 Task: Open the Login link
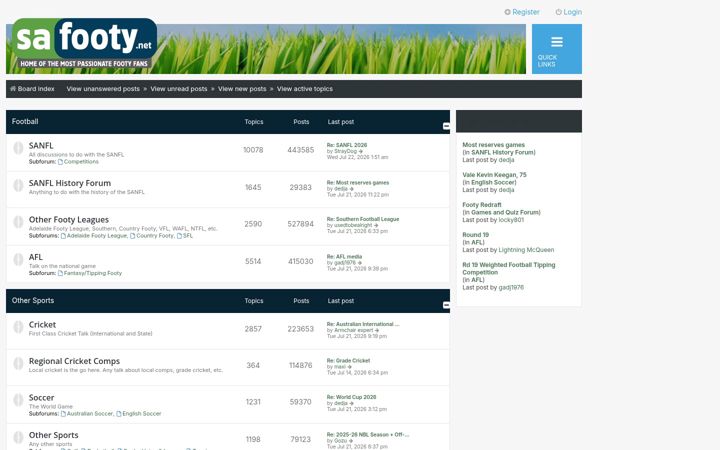[x=568, y=12]
